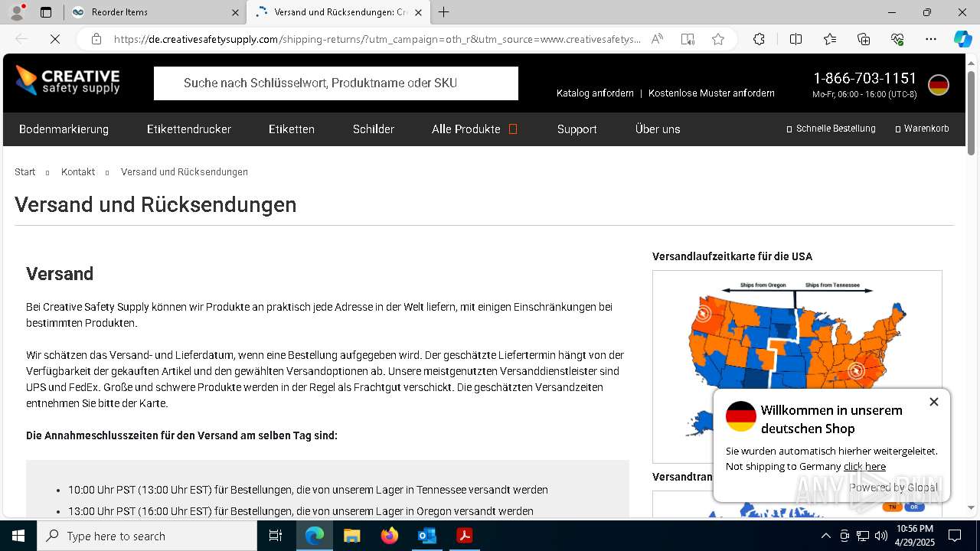Viewport: 980px width, 551px height.
Task: Click the address bar URL
Action: [x=377, y=39]
